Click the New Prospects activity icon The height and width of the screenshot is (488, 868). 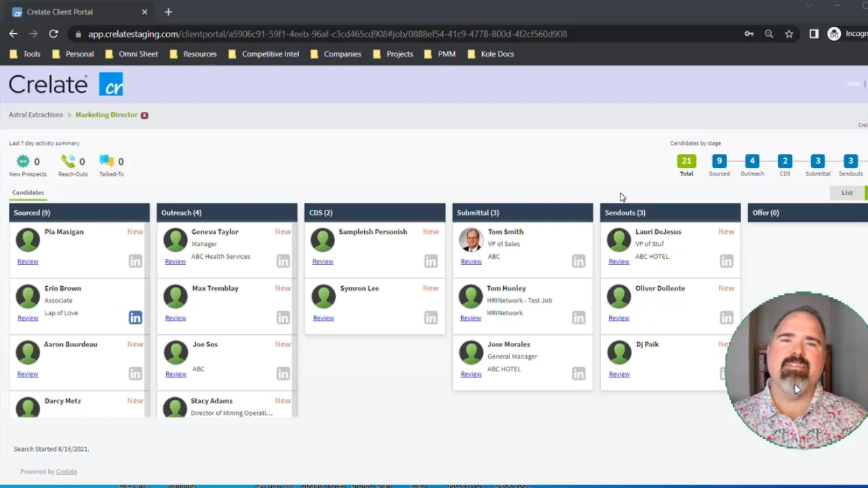pyautogui.click(x=23, y=161)
